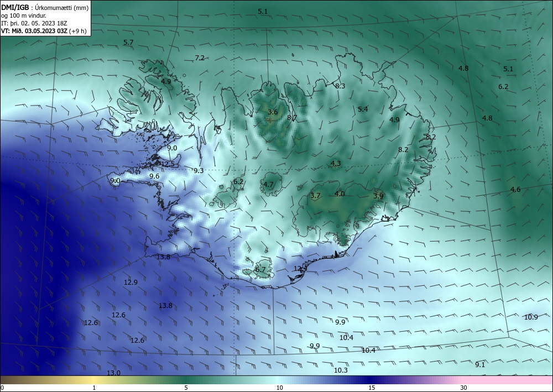This screenshot has height=392, width=553.
Task: Click the 3.6 value label
Action: pos(273,112)
